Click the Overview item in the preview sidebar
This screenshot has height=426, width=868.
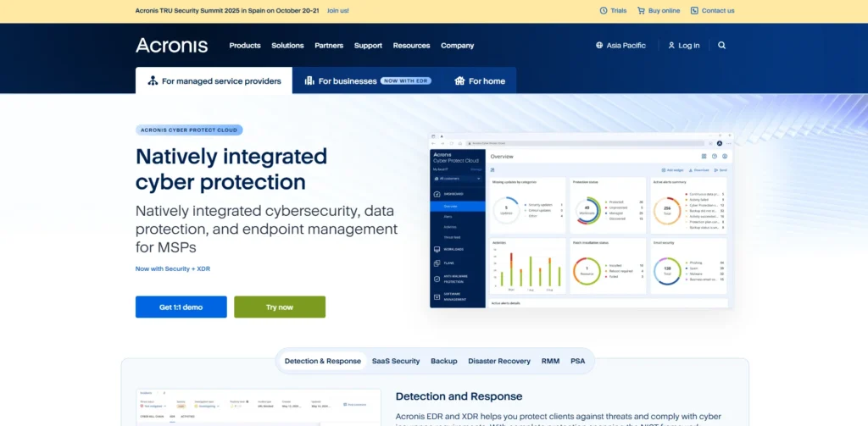(x=457, y=207)
